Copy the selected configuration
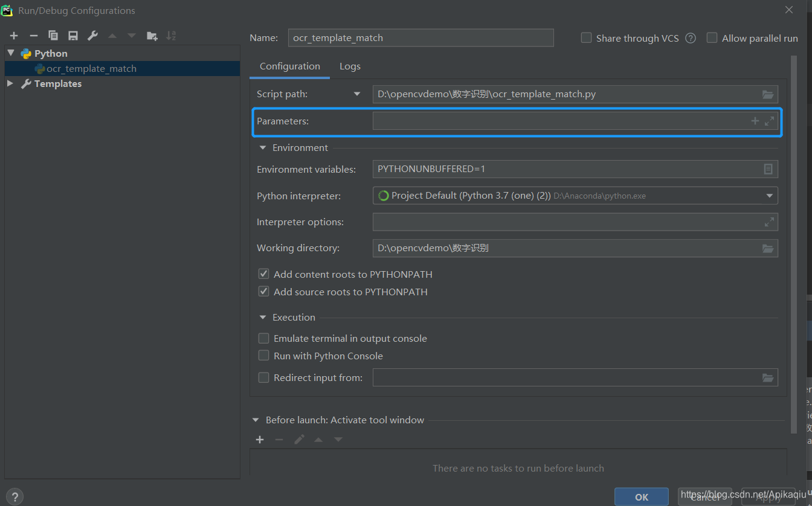812x506 pixels. (x=53, y=36)
